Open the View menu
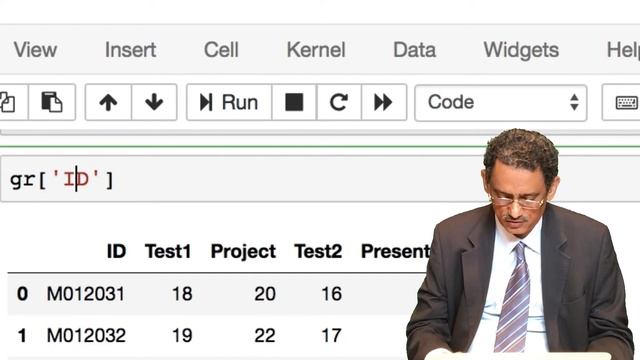Image resolution: width=640 pixels, height=360 pixels. 35,50
